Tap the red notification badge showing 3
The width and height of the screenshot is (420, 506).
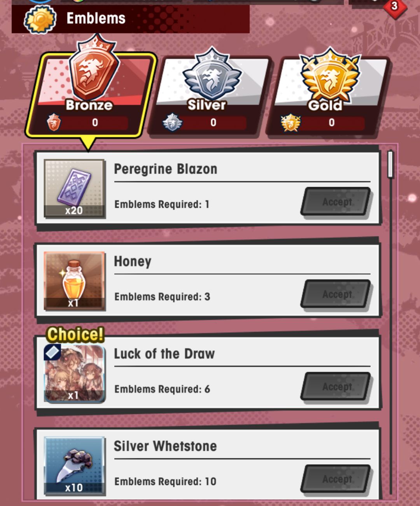(x=394, y=7)
